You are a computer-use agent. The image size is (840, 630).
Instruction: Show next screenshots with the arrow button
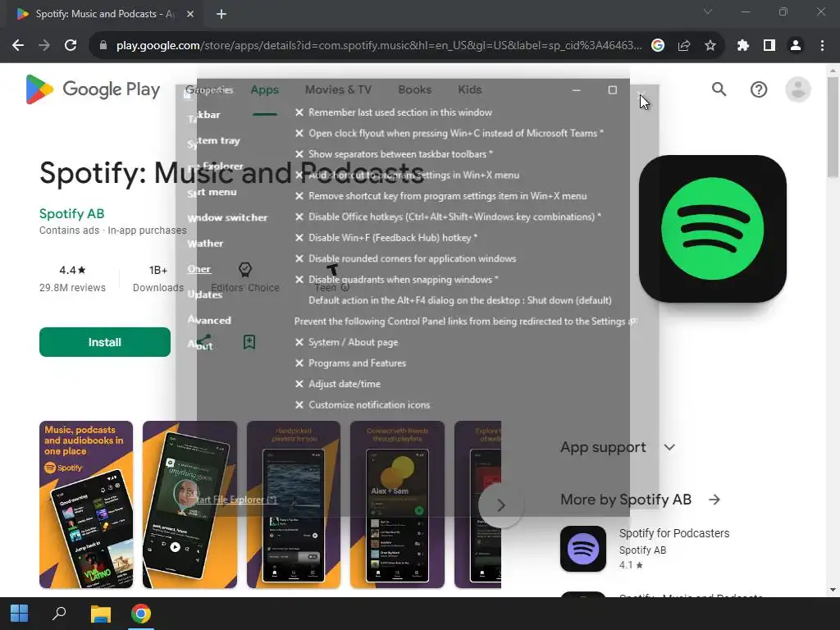click(500, 505)
